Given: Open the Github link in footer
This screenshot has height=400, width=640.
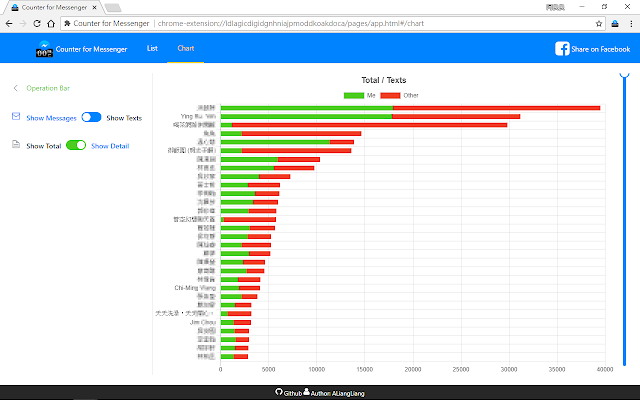Looking at the screenshot, I should (x=293, y=393).
